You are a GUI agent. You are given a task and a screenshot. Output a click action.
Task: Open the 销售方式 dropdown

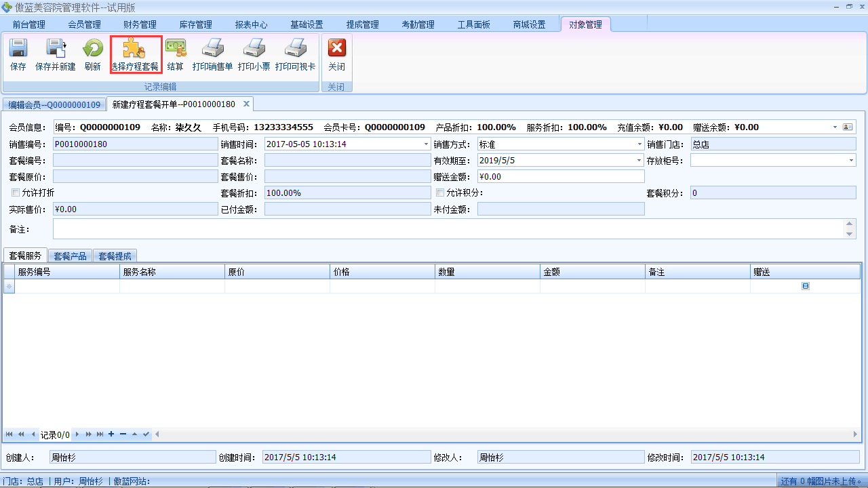(639, 144)
